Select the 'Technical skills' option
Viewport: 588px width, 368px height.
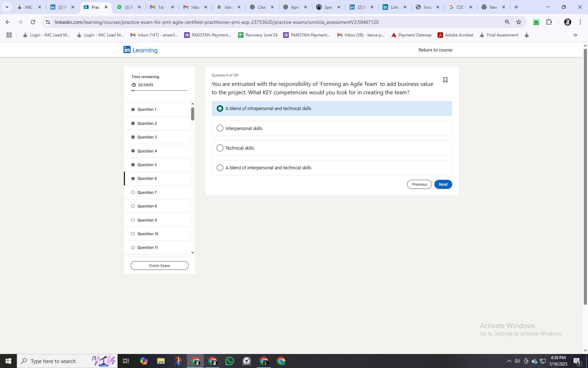(x=332, y=148)
